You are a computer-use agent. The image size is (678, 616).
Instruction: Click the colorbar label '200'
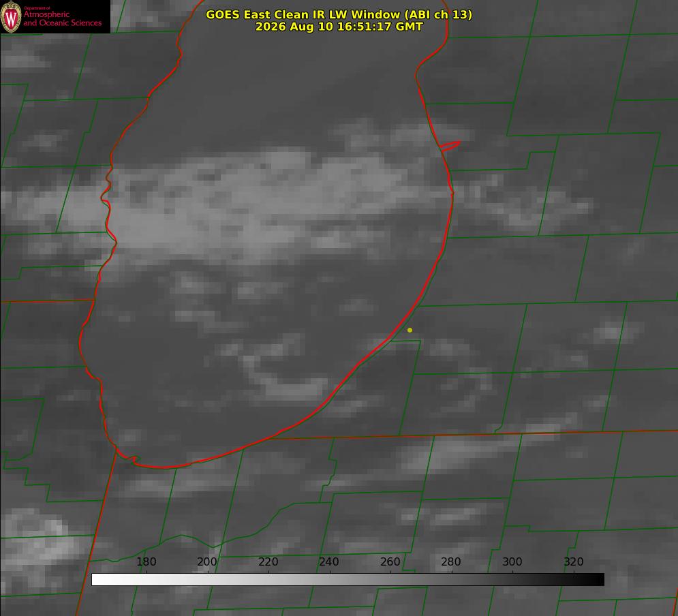pyautogui.click(x=207, y=561)
